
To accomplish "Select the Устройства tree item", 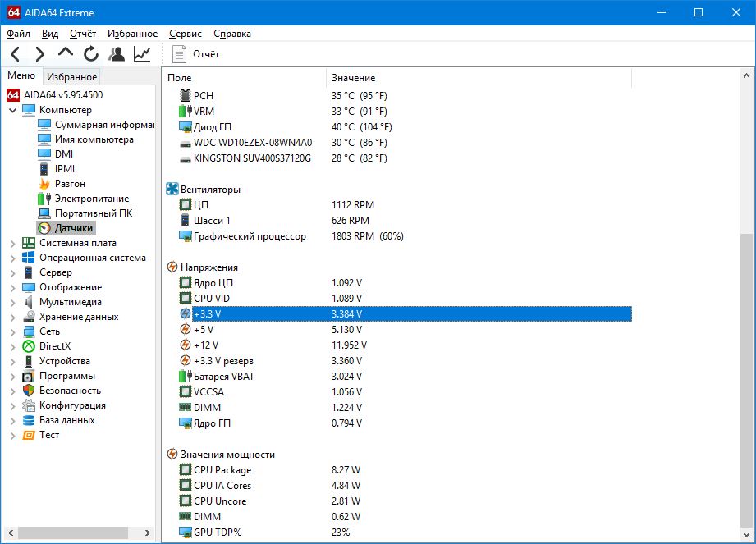I will (65, 361).
